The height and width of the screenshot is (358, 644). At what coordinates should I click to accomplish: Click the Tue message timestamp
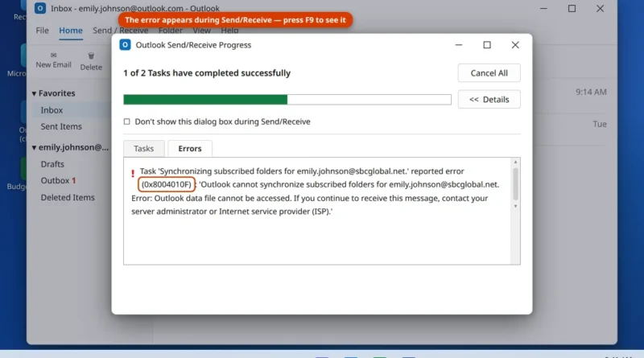pos(600,124)
